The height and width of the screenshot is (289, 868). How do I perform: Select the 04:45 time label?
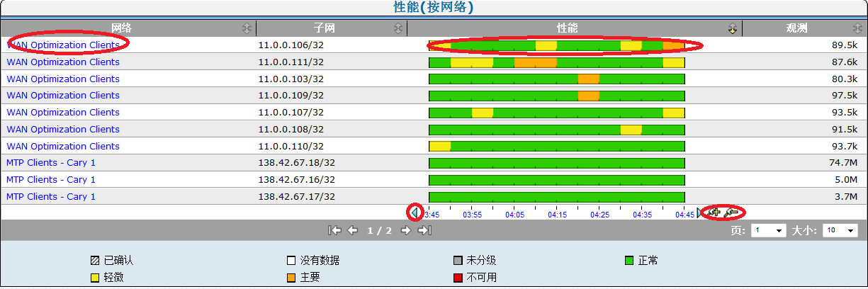[x=684, y=215]
